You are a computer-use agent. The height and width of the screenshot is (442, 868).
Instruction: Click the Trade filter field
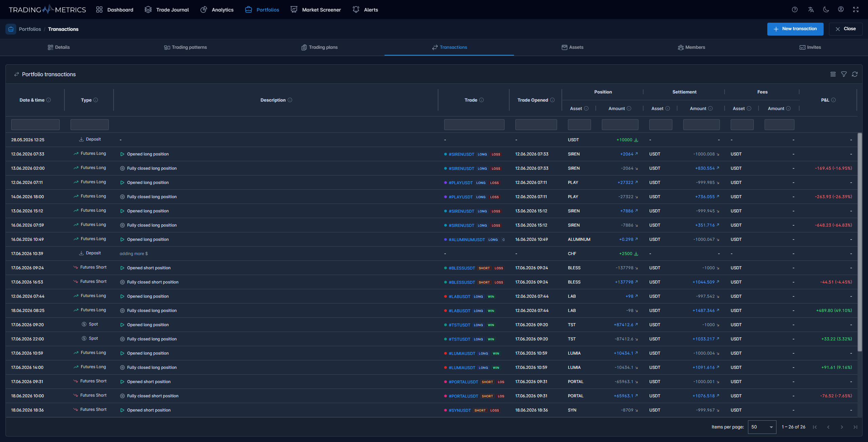tap(474, 125)
